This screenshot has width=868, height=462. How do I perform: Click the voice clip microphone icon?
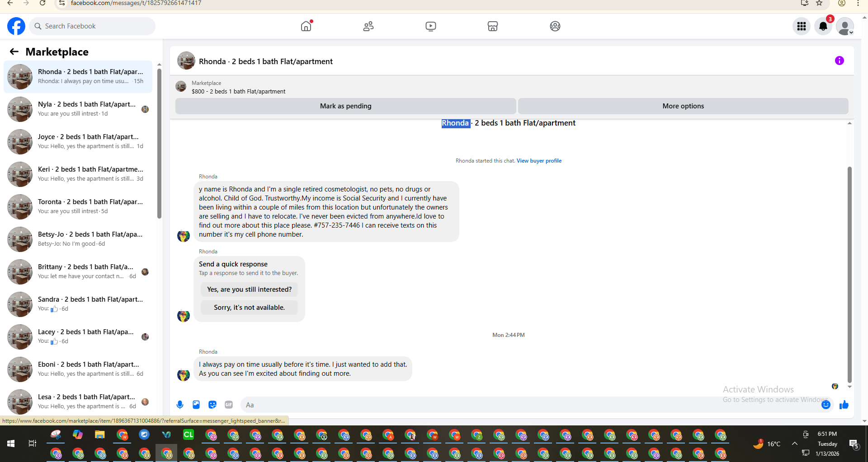(x=180, y=405)
